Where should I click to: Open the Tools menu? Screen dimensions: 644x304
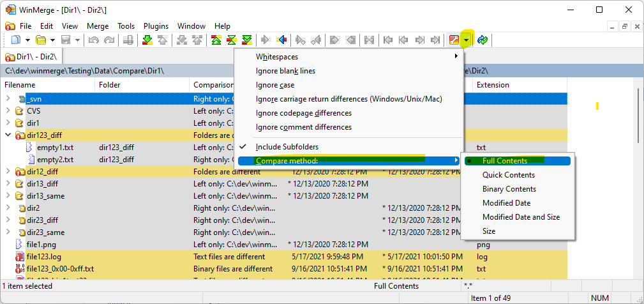click(126, 26)
